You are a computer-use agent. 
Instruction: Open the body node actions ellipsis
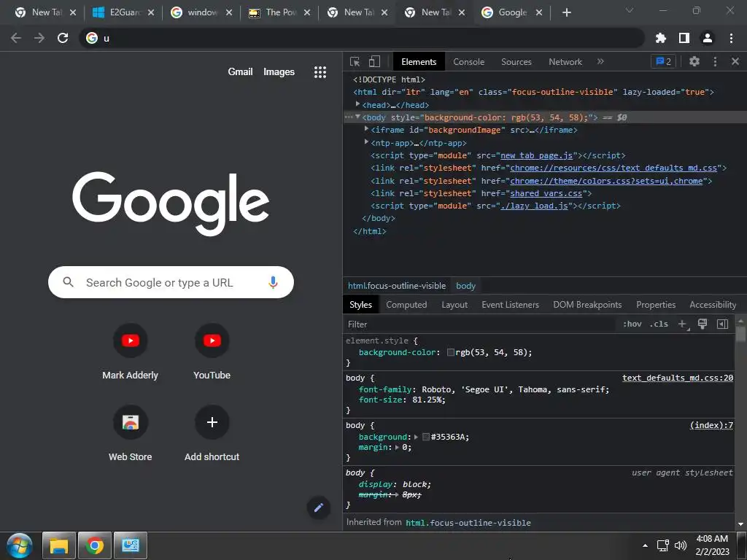349,117
